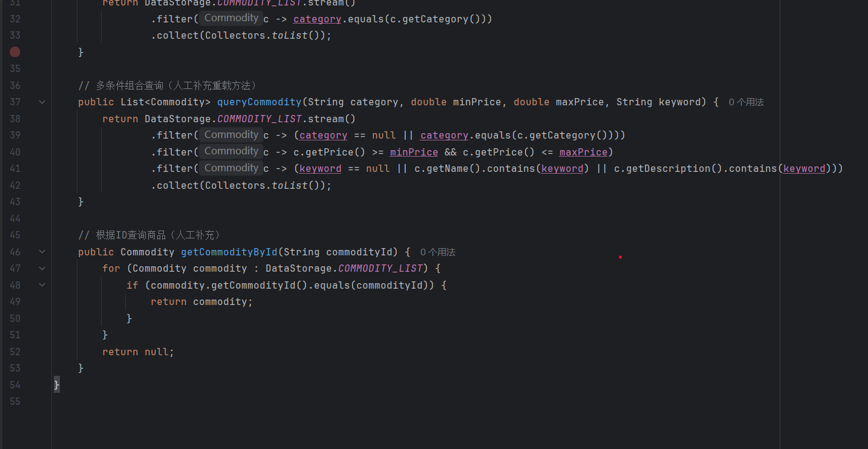Click the highlighted closing brace on line 54
The width and height of the screenshot is (868, 449).
click(57, 384)
